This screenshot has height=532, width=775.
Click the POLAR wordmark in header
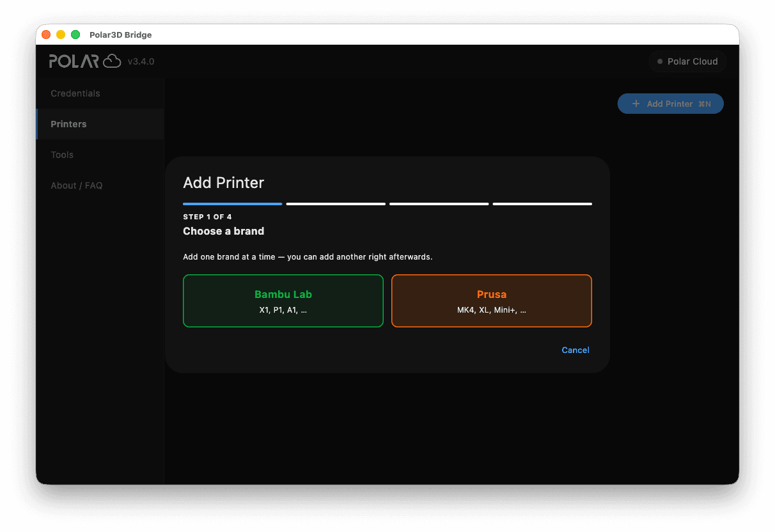tap(74, 61)
